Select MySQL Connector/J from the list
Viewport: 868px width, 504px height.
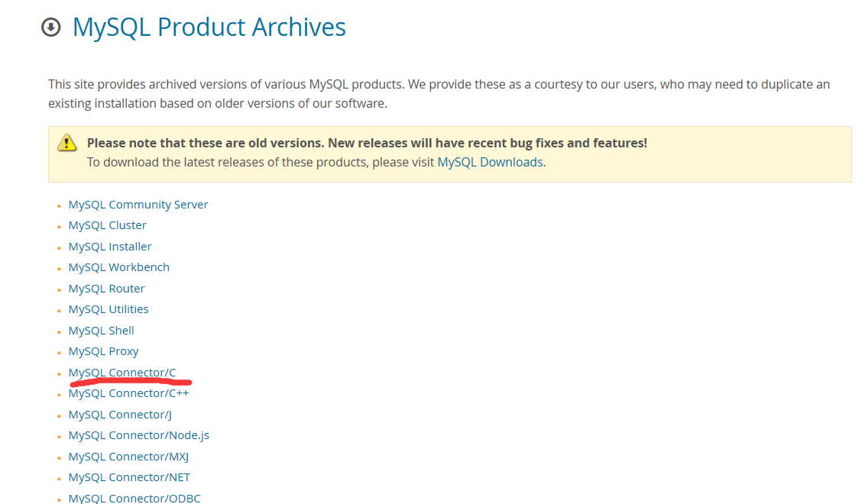tap(118, 414)
